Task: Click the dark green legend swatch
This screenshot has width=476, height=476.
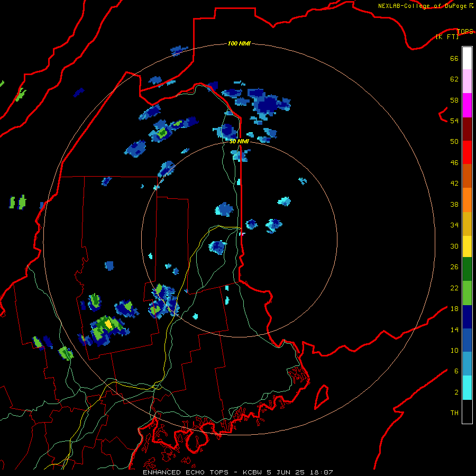Action: click(x=467, y=269)
